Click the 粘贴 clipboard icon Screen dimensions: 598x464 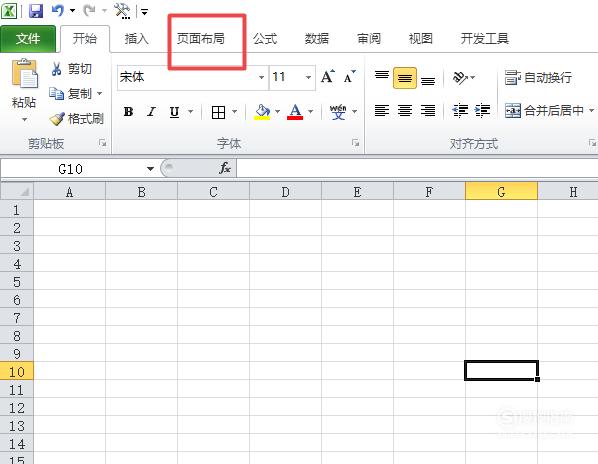coord(25,74)
